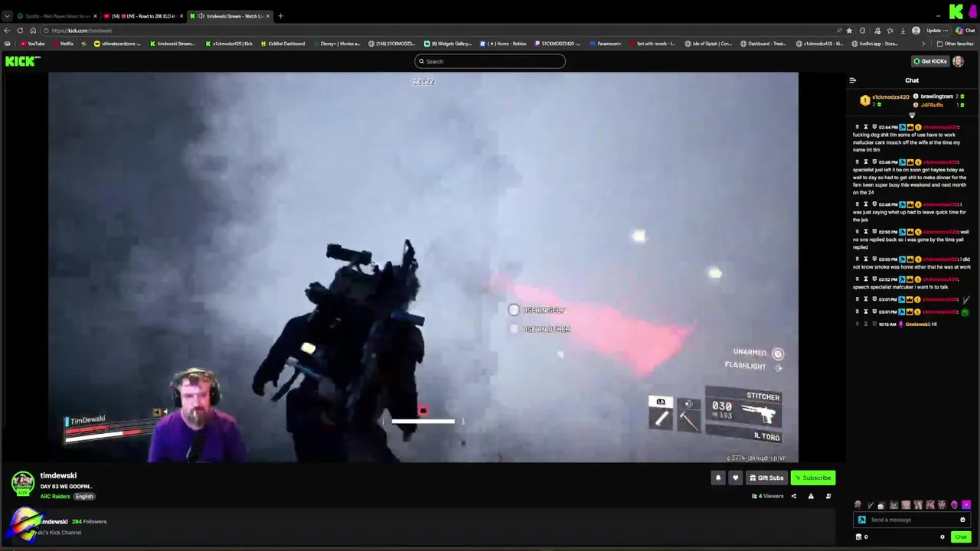Share the stream using the share icon
Screen dimensions: 980x551
coord(793,496)
